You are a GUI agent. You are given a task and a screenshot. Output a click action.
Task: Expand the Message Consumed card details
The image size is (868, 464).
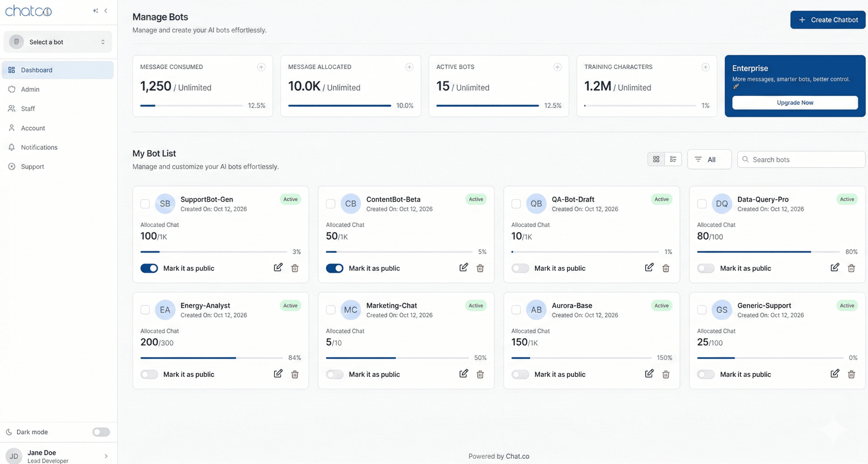(x=261, y=67)
